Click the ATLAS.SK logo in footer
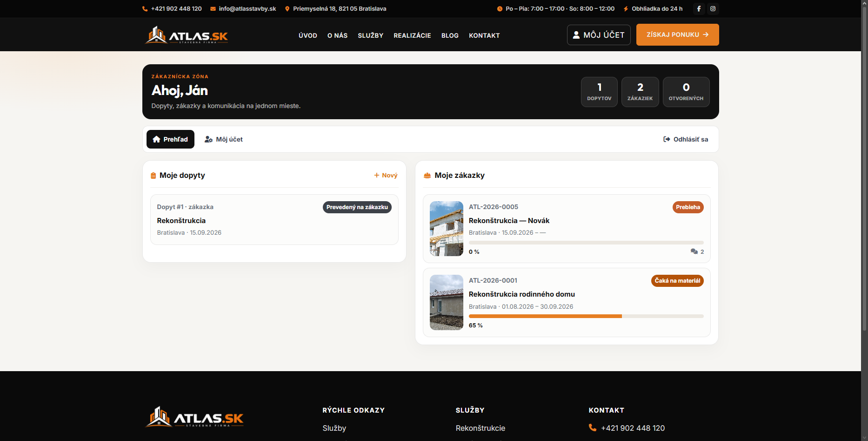Image resolution: width=868 pixels, height=441 pixels. (x=194, y=417)
